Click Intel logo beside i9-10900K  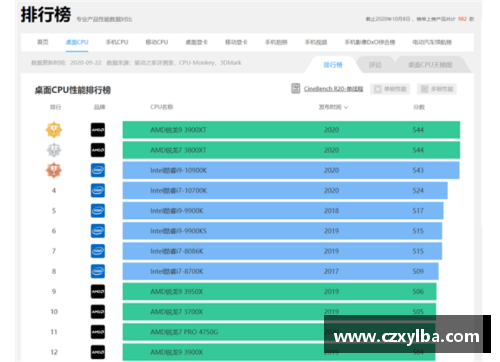(x=98, y=170)
